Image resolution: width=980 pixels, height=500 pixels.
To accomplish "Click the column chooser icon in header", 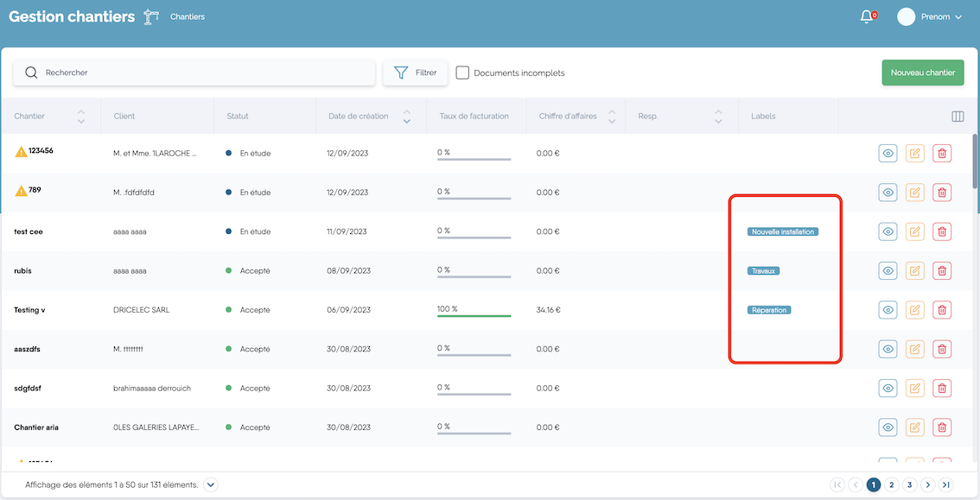I will tap(958, 117).
